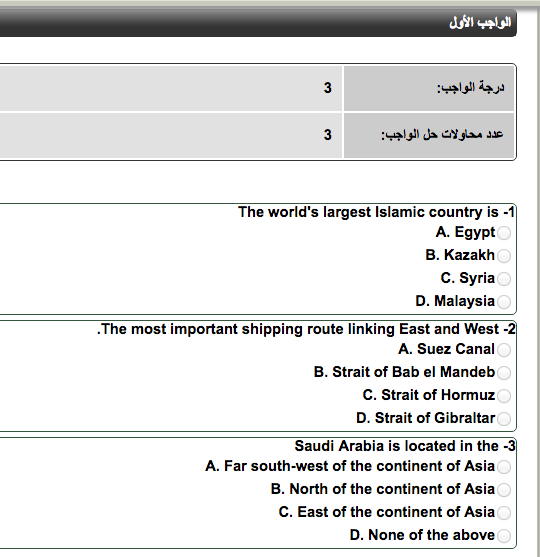
Task: Pick C. Strait of Hormuz
Action: tap(504, 396)
